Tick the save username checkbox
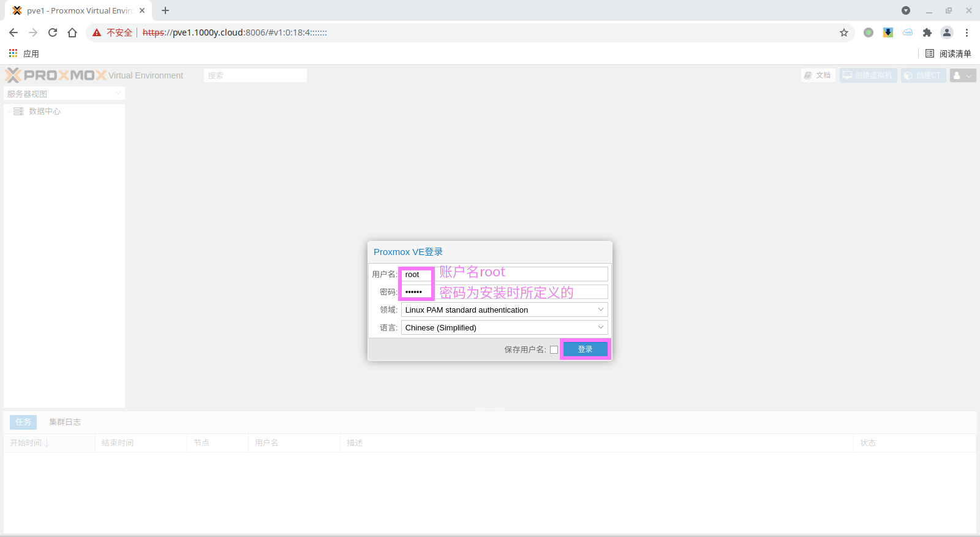The height and width of the screenshot is (537, 980). 554,349
